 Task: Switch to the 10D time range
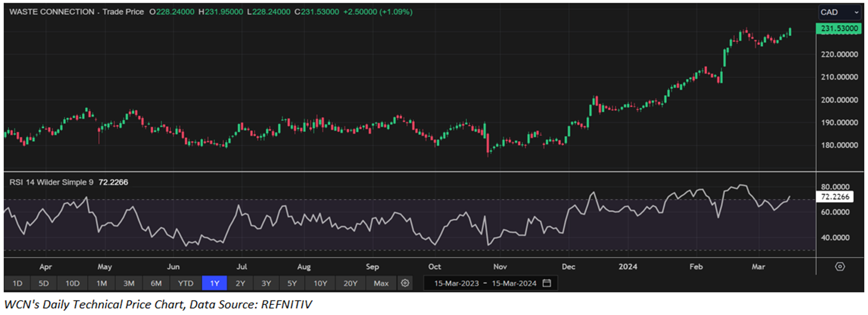coord(73,283)
